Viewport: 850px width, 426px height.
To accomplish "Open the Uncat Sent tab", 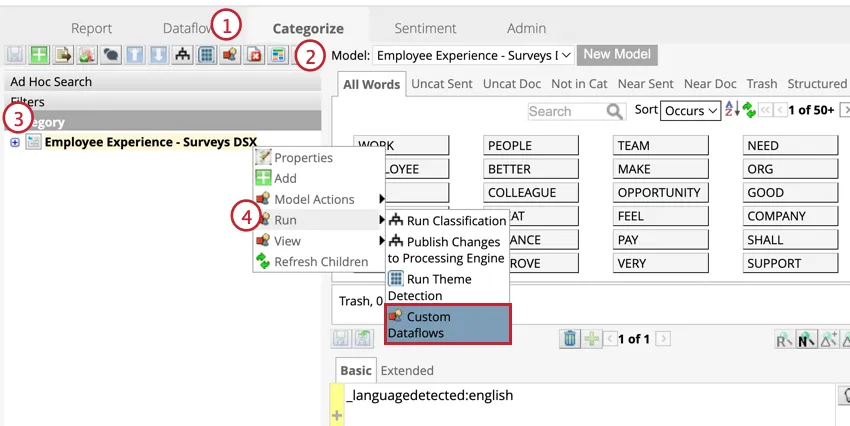I will click(442, 84).
